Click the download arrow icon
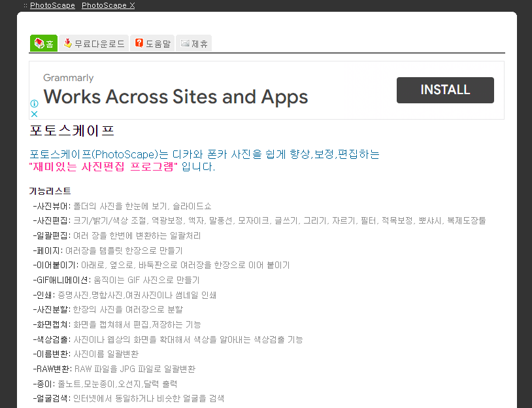The width and height of the screenshot is (532, 408). coord(68,43)
